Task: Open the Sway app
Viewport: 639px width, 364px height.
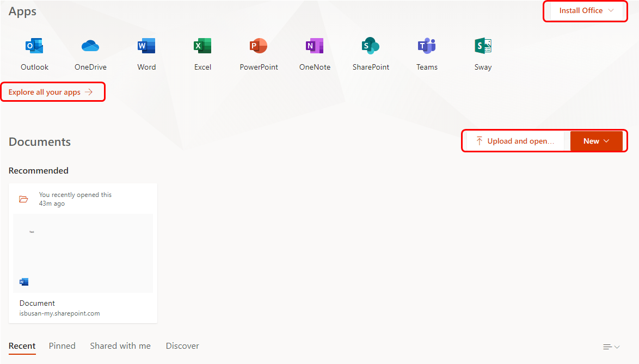Action: pos(483,54)
